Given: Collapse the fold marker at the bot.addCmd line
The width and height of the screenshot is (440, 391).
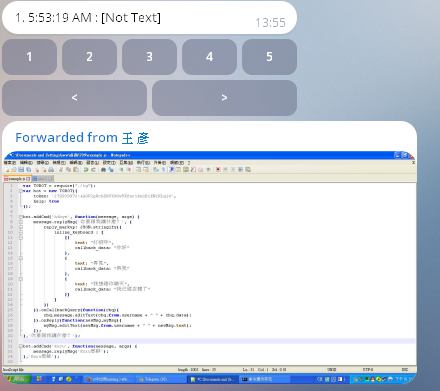Looking at the screenshot, I should point(21,217).
